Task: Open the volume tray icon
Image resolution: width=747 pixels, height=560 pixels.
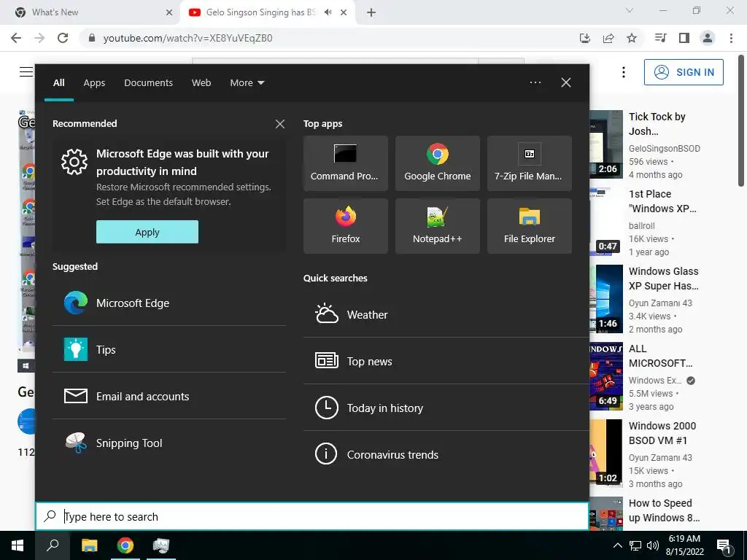Action: click(x=653, y=545)
